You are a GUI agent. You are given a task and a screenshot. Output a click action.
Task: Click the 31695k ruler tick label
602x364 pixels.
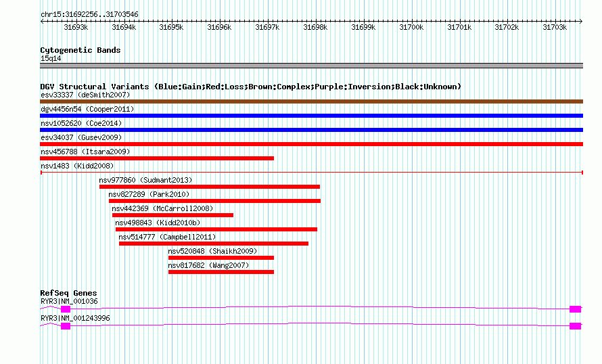point(171,27)
